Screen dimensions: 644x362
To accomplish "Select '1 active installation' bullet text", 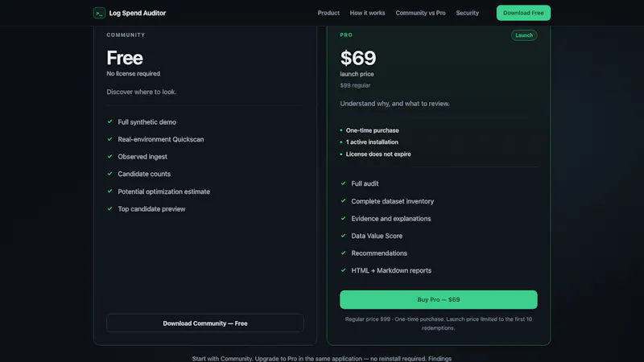I will click(x=372, y=142).
